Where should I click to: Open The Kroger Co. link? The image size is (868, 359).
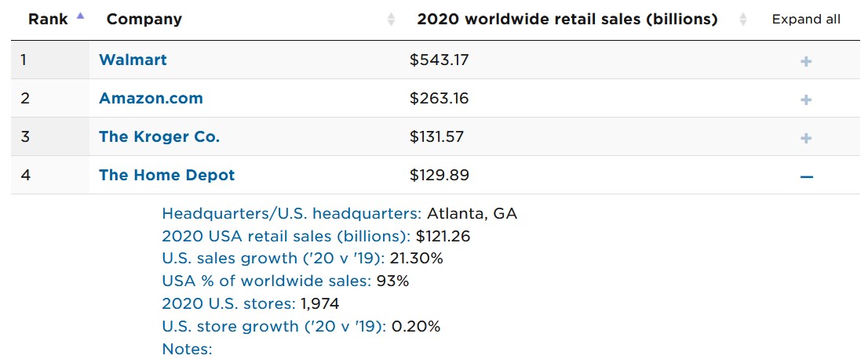159,136
